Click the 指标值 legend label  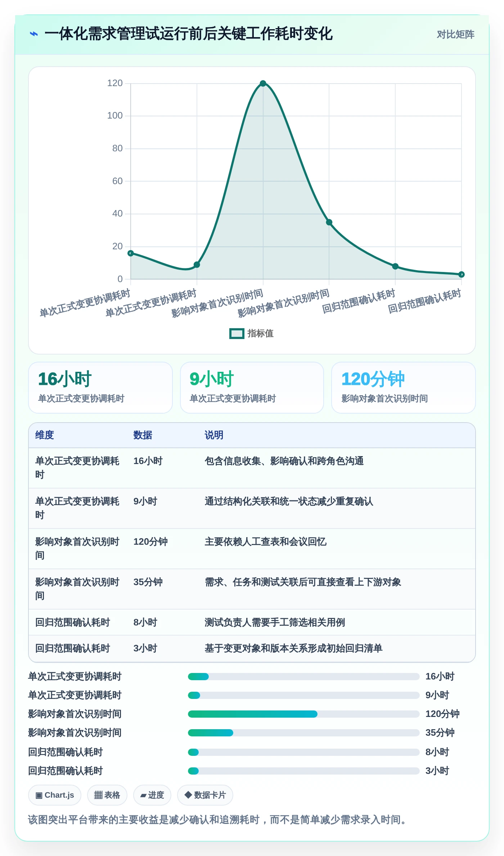click(261, 334)
